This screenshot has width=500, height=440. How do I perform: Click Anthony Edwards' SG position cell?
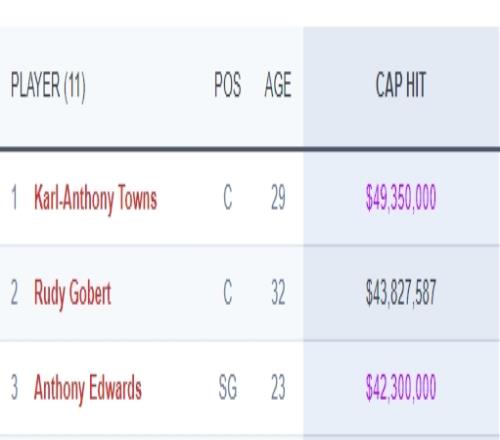228,387
